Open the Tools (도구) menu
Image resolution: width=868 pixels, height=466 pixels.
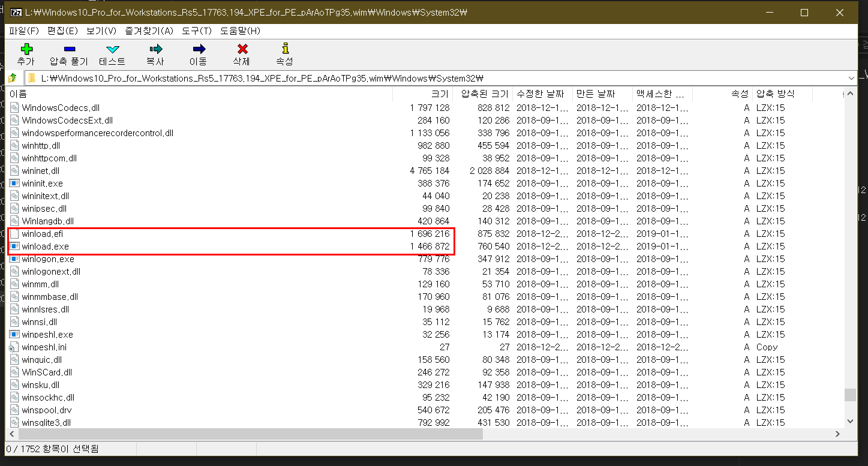(197, 31)
